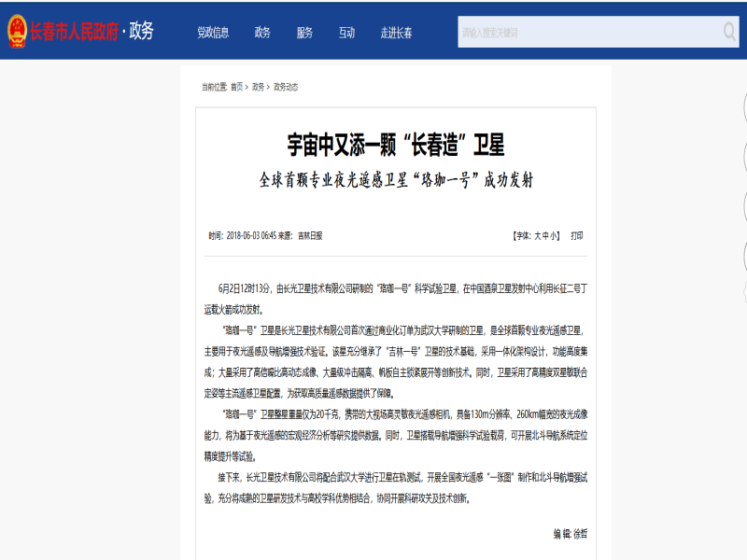Click the 长春市人民政府 site title

point(75,32)
